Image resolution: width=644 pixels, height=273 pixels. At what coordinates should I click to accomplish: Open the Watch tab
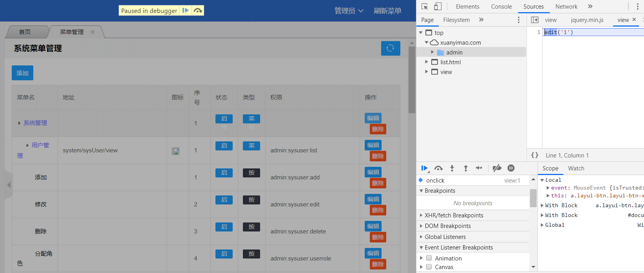tap(576, 168)
